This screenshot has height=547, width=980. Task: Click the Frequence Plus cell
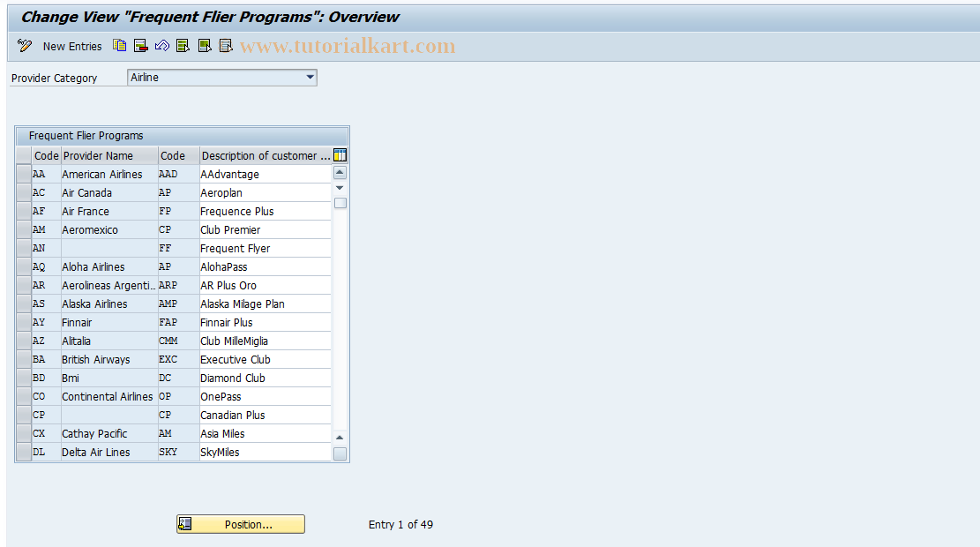265,211
